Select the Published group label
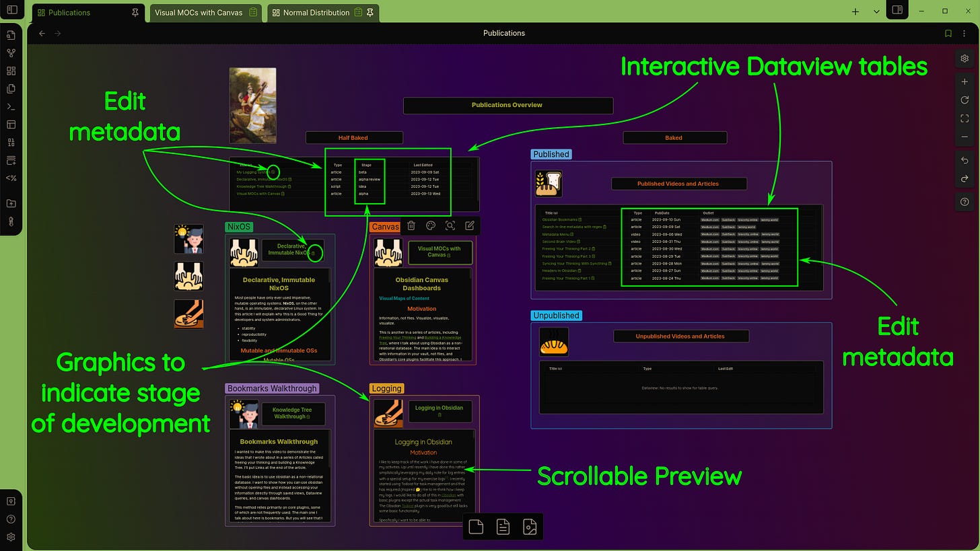Image resolution: width=980 pixels, height=551 pixels. coord(551,154)
